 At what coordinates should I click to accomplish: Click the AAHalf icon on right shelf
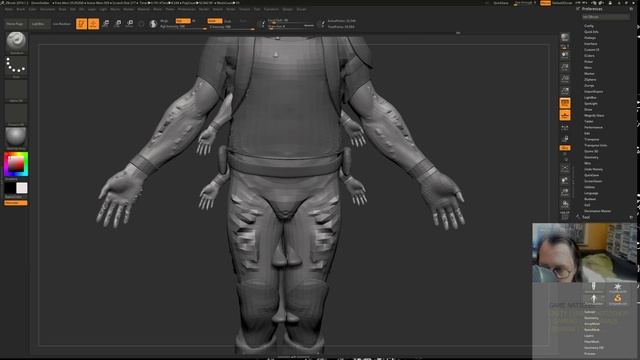pyautogui.click(x=565, y=91)
